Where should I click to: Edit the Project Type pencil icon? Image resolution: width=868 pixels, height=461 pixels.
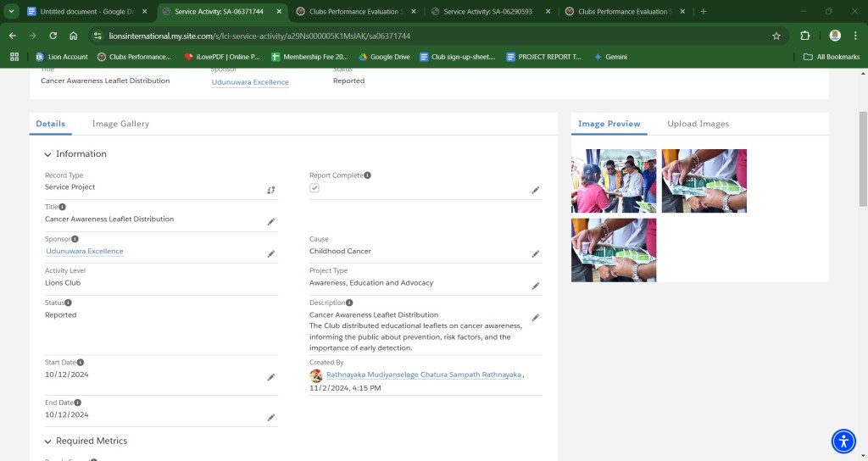coord(536,286)
